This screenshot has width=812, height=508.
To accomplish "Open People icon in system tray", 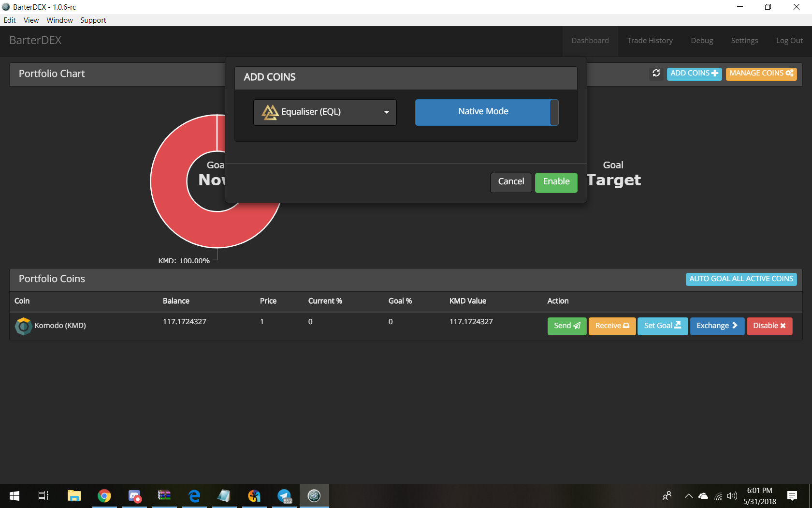I will coord(667,496).
